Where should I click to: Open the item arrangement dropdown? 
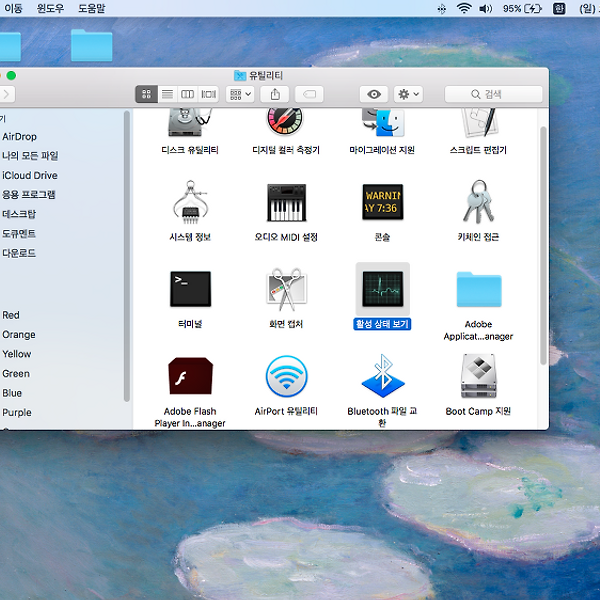click(241, 94)
